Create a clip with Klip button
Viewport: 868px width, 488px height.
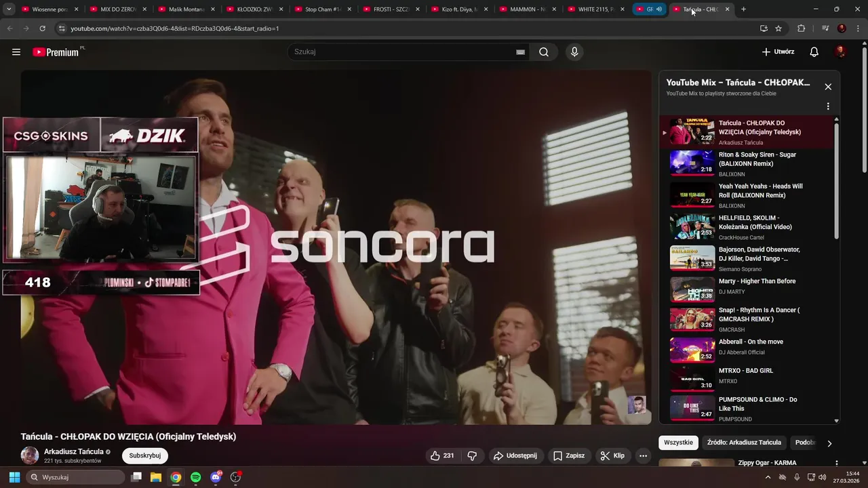pyautogui.click(x=612, y=455)
